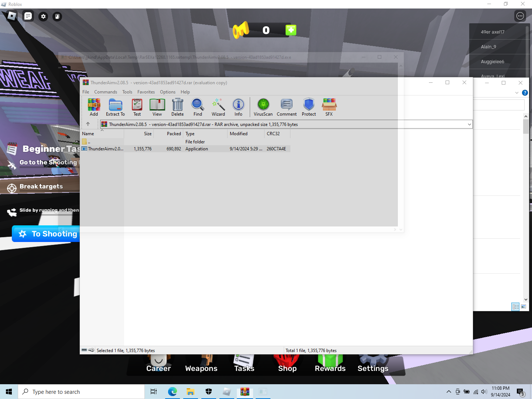Open the File menu

point(86,92)
